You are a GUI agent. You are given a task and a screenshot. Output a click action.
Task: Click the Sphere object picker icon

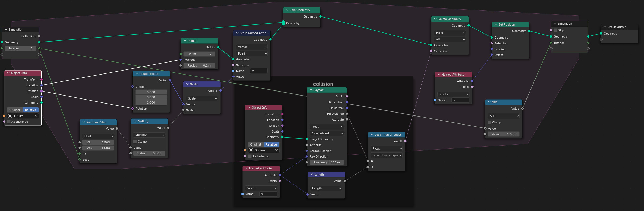[251, 150]
